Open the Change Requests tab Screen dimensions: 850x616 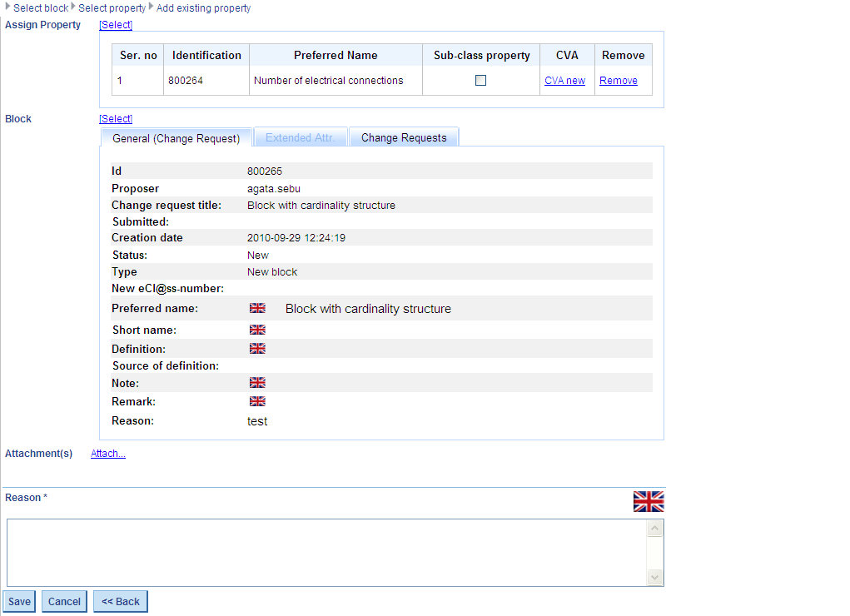pyautogui.click(x=404, y=138)
